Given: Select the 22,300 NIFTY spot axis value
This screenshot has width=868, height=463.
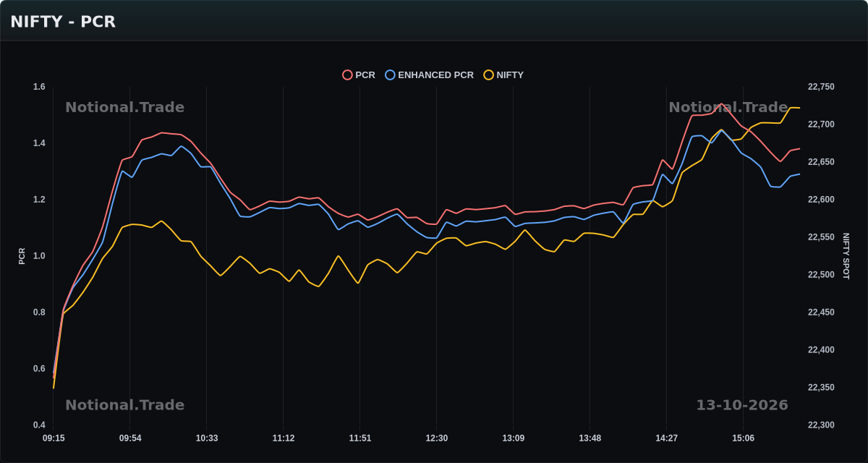Looking at the screenshot, I should 821,425.
